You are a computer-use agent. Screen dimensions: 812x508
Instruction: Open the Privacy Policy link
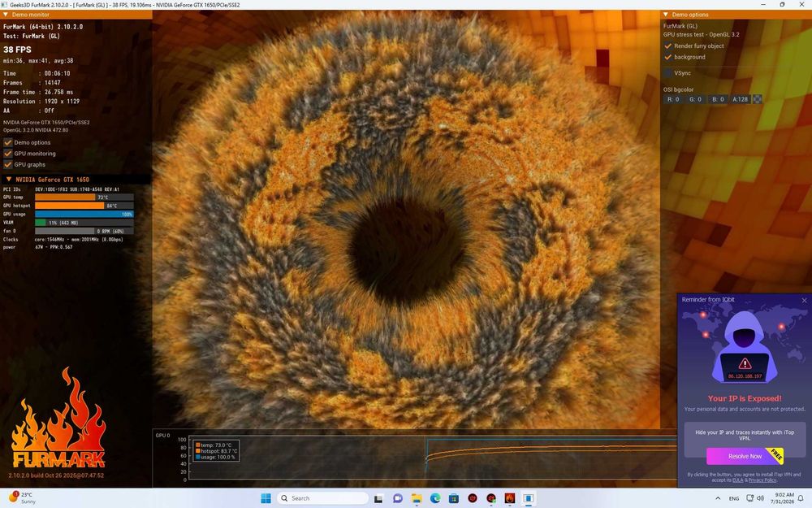[762, 480]
